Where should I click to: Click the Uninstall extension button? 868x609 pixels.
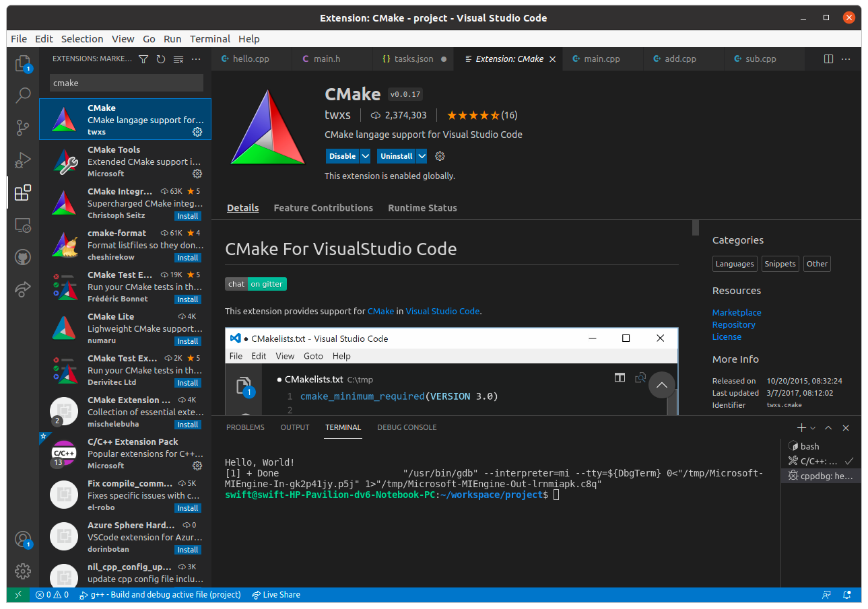(397, 156)
